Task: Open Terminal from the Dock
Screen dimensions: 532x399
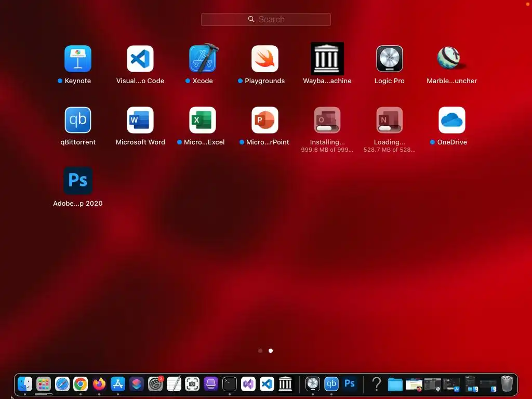Action: [x=229, y=384]
